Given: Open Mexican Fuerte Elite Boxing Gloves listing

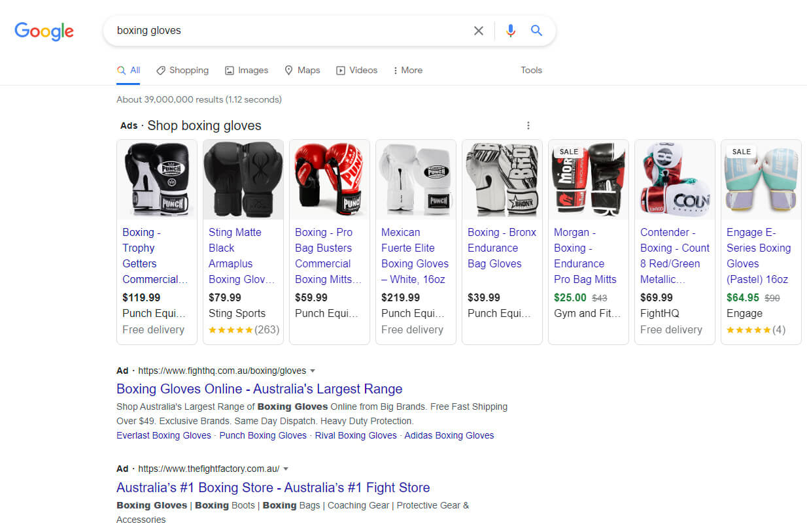Looking at the screenshot, I should (x=415, y=256).
